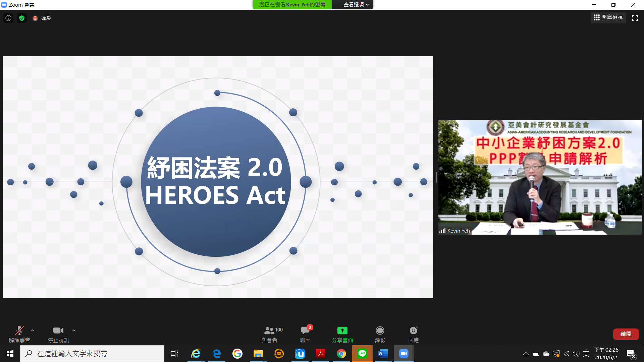The width and height of the screenshot is (644, 362).
Task: Open the view options dropdown
Action: (356, 5)
